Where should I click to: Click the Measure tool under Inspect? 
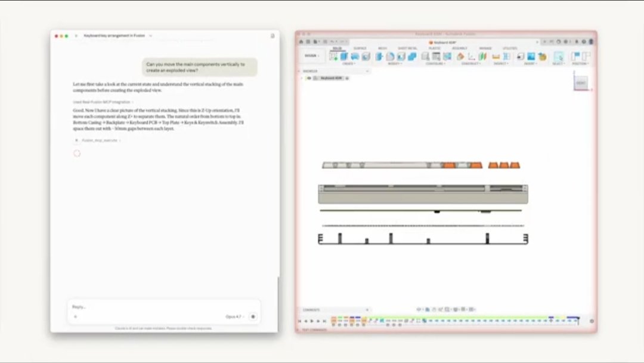(496, 56)
